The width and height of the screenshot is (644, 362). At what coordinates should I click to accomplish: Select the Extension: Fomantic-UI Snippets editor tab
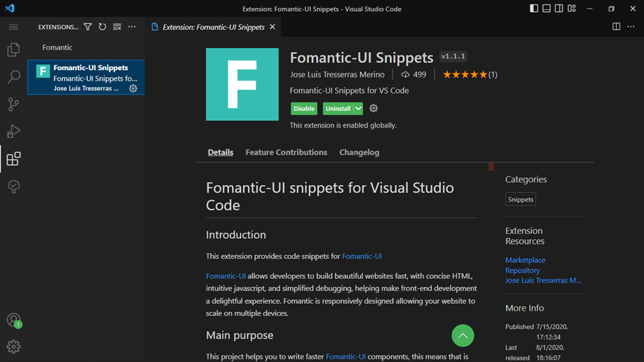click(x=213, y=27)
